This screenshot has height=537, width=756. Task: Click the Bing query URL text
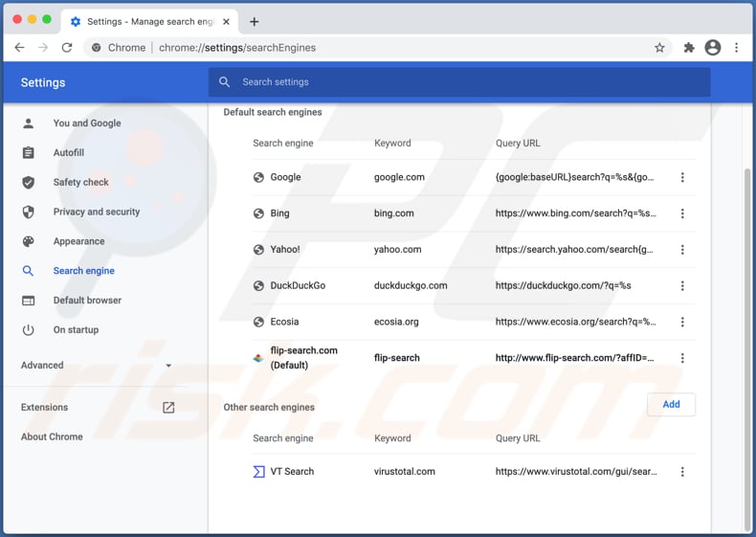click(x=576, y=213)
